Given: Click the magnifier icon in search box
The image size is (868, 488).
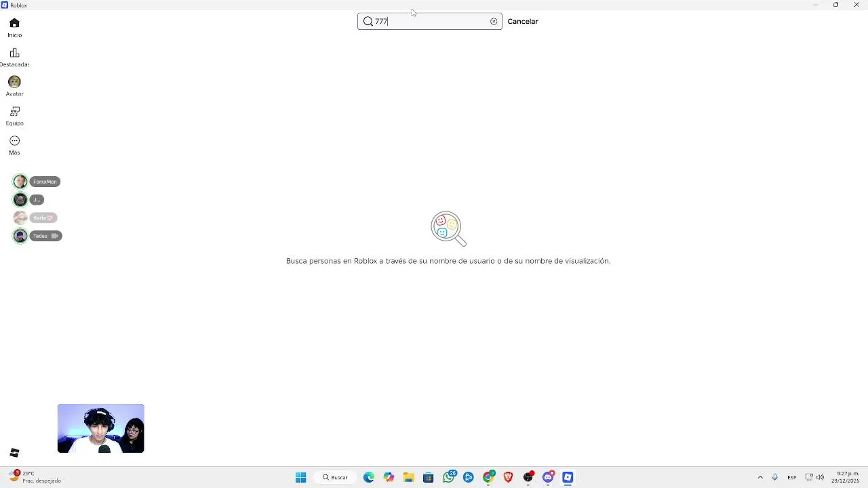Looking at the screenshot, I should [368, 22].
